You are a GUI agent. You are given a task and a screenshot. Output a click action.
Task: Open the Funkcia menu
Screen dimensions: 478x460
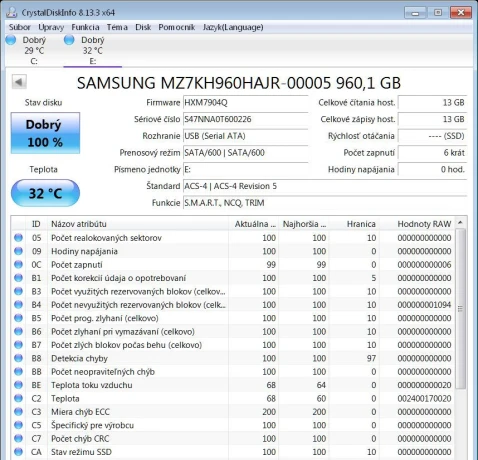pos(85,27)
